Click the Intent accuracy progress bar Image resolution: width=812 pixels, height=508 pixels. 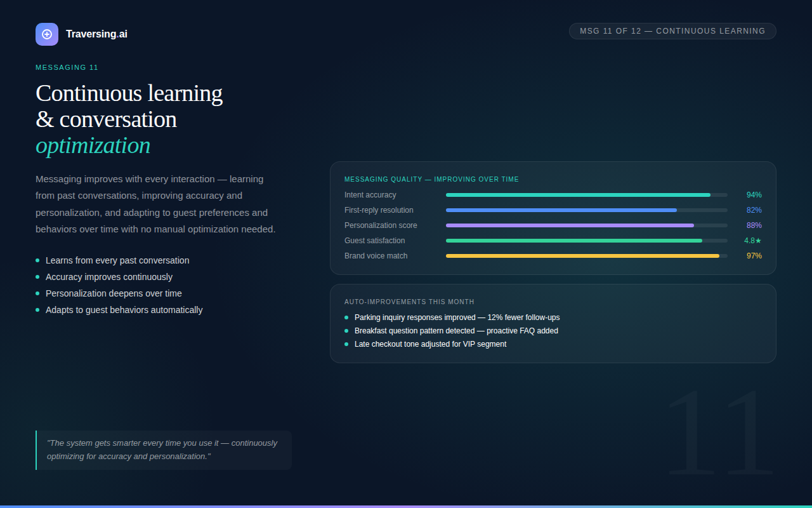coord(587,195)
